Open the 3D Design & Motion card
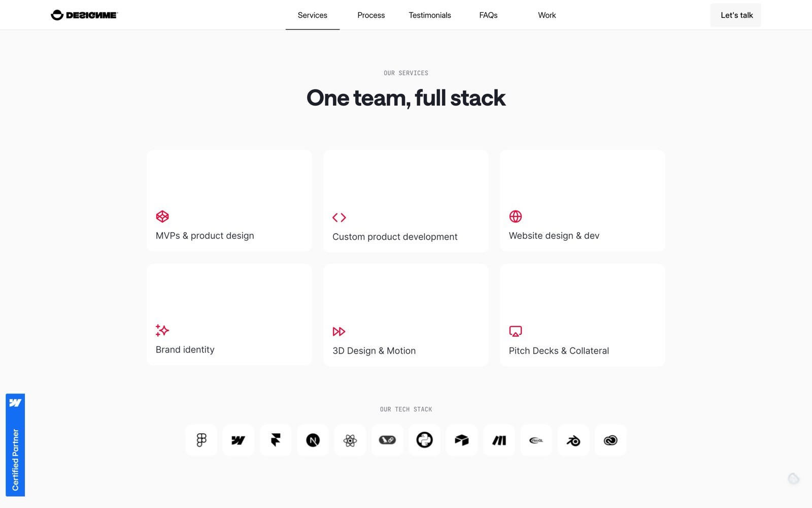The image size is (812, 508). click(405, 315)
